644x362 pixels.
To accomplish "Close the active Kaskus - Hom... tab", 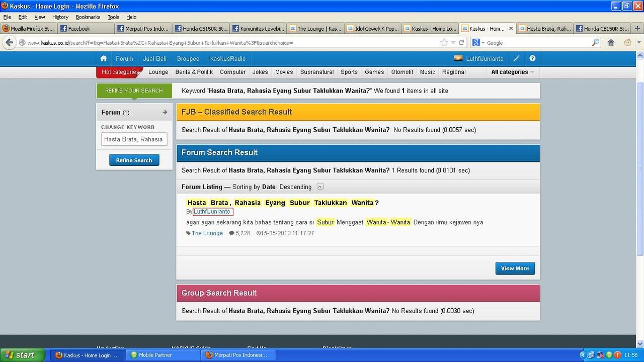I will pos(511,29).
